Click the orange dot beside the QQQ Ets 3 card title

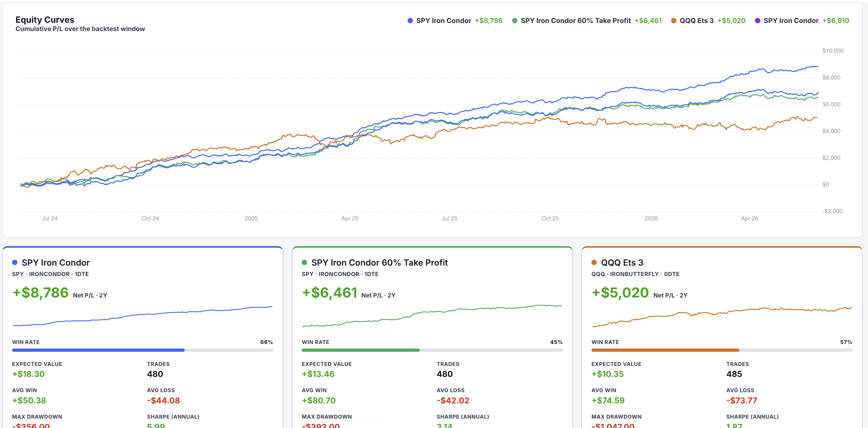click(594, 262)
